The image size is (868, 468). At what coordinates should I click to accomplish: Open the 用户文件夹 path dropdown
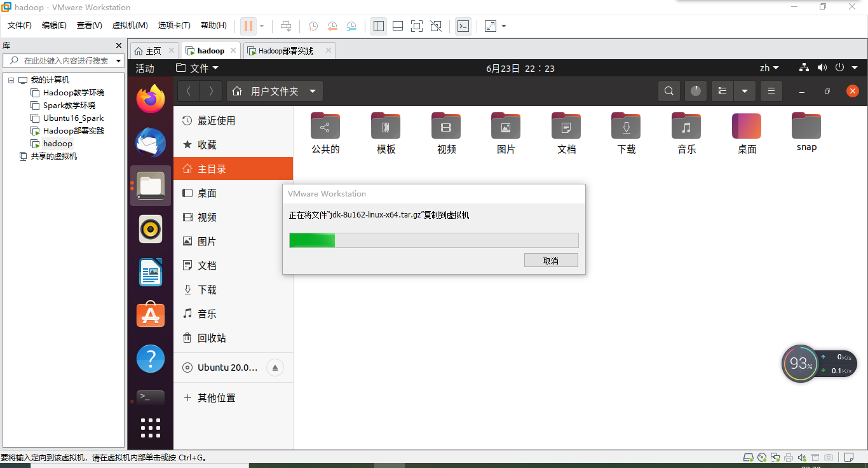click(275, 91)
